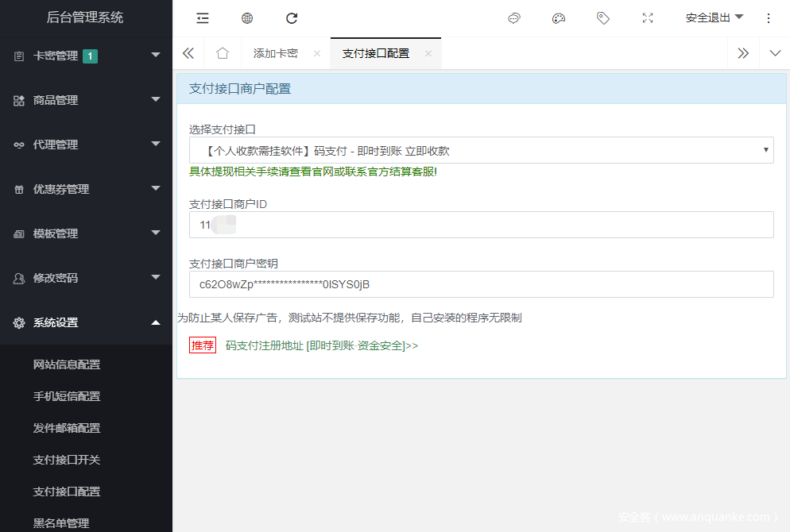The width and height of the screenshot is (790, 532).
Task: Expand the 卡密管理 sidebar menu
Action: tap(86, 56)
